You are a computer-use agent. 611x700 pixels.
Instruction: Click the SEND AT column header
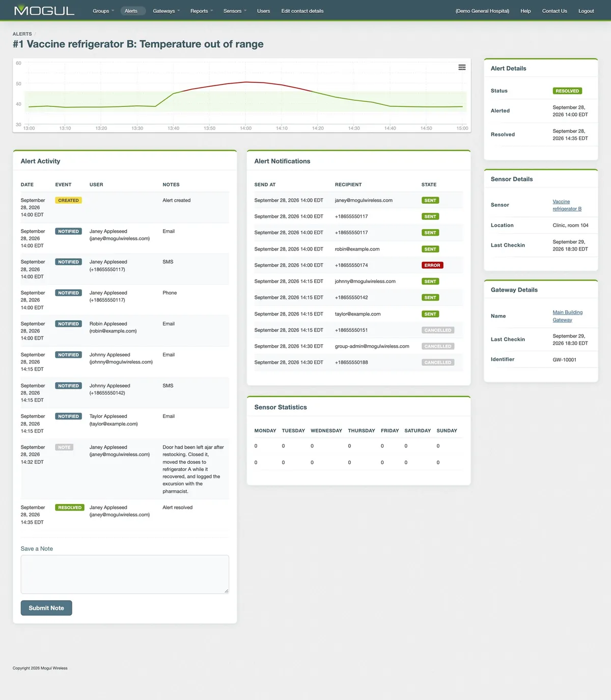click(265, 185)
